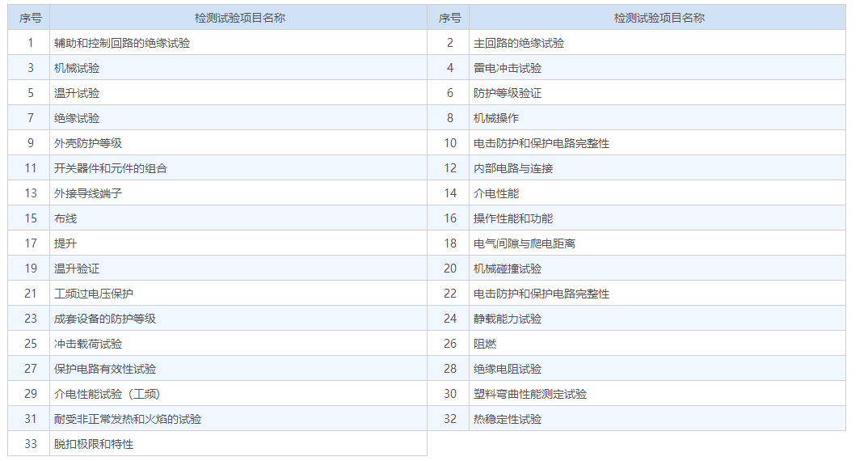Click the 外接导线端子 item

pos(88,193)
